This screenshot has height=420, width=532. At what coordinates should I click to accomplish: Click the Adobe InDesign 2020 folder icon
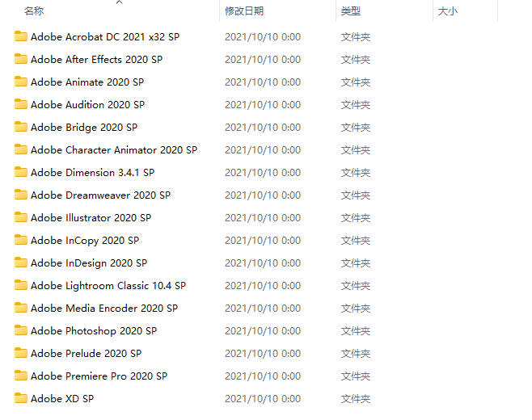(x=21, y=262)
